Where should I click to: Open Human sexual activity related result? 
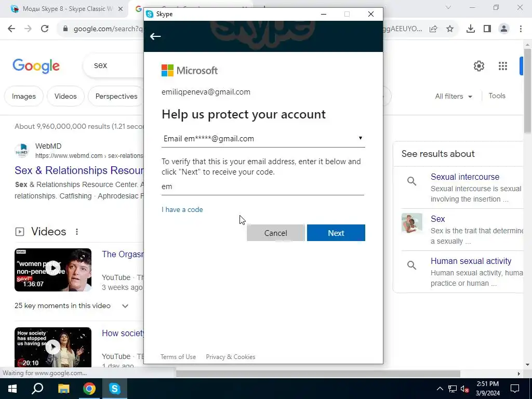click(x=471, y=261)
